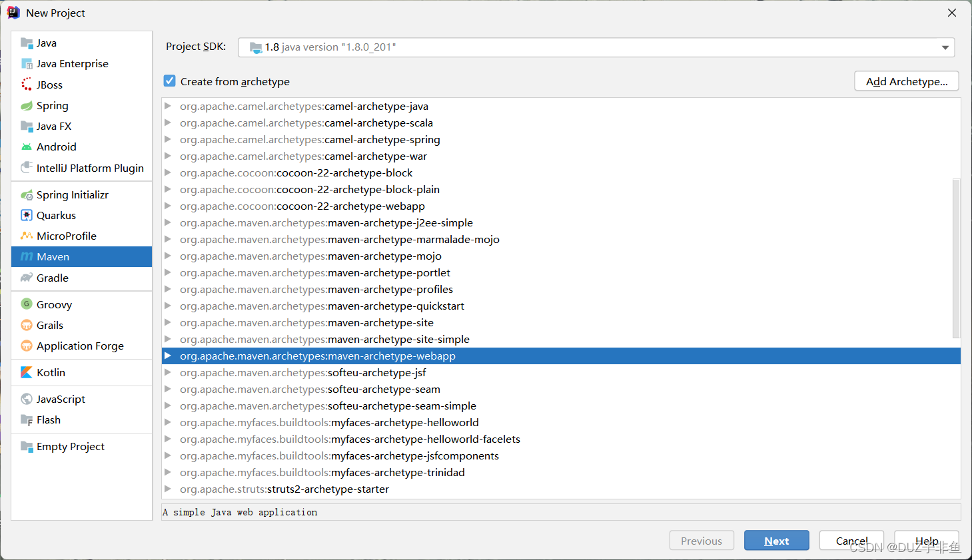The width and height of the screenshot is (972, 560).
Task: Select Spring project type label
Action: point(53,105)
